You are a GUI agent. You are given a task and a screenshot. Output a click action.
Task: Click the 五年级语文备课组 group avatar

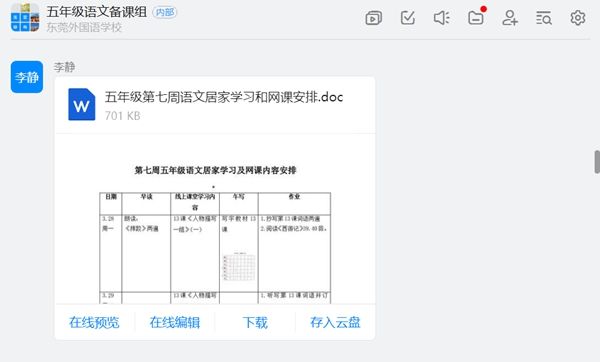pyautogui.click(x=25, y=18)
